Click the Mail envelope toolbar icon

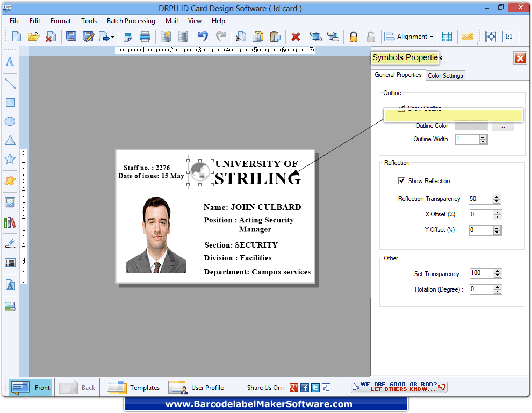point(467,37)
